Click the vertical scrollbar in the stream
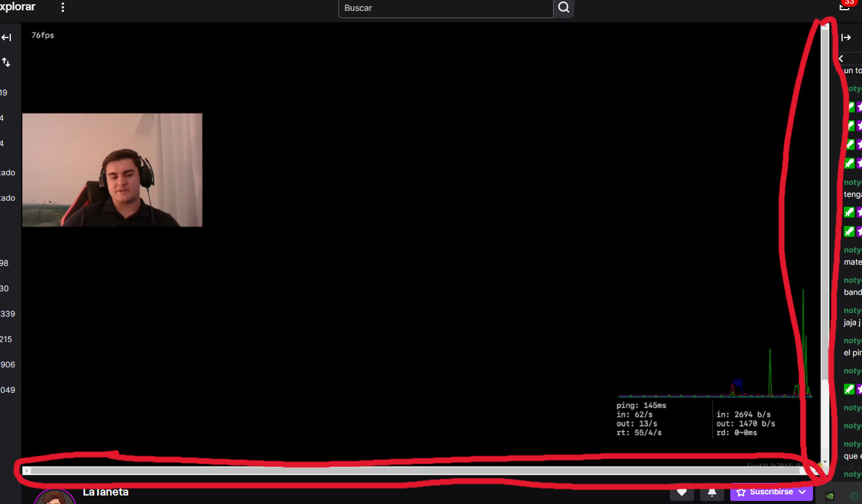The image size is (862, 504). pos(825,244)
